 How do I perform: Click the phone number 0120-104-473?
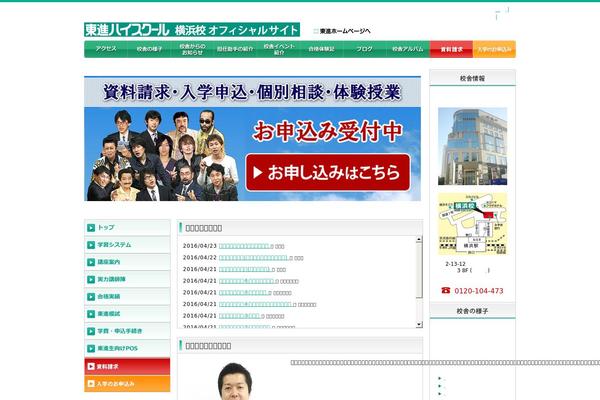pyautogui.click(x=479, y=291)
